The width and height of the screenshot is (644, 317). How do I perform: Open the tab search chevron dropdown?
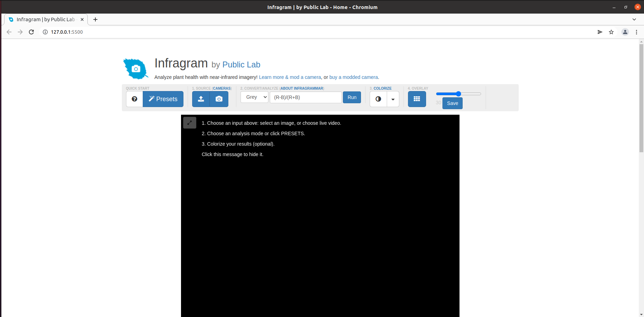(x=634, y=19)
